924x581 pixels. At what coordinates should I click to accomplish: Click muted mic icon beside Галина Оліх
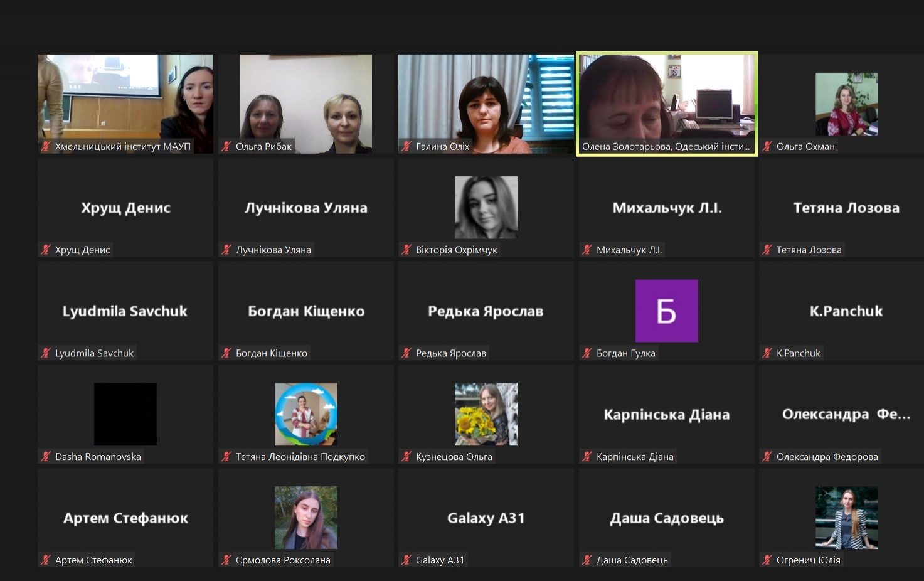(406, 146)
